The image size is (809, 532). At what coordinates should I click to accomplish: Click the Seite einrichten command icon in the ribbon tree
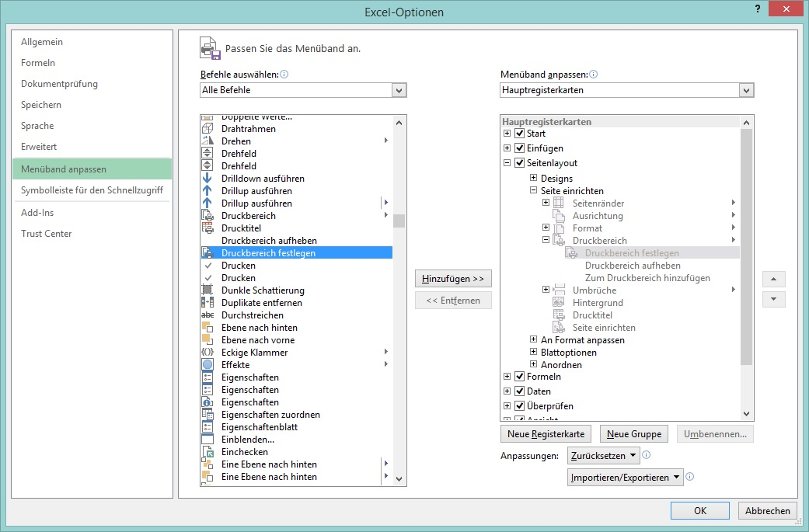(x=559, y=327)
